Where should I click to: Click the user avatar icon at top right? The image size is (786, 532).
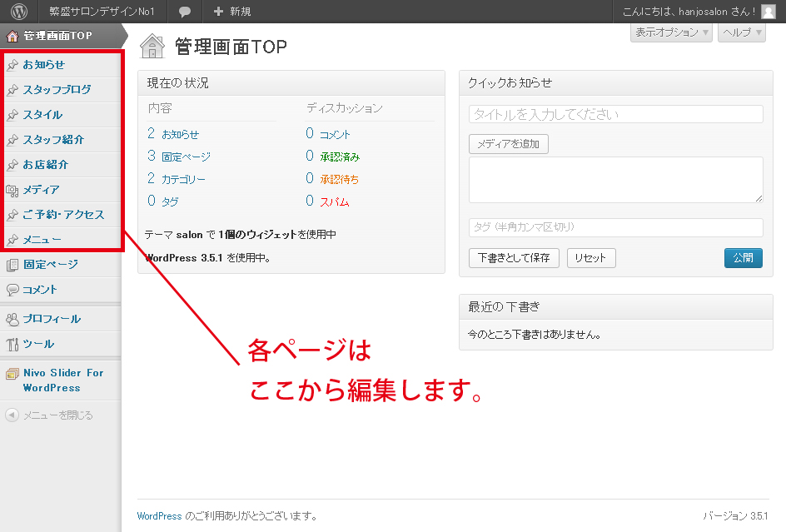tap(769, 12)
